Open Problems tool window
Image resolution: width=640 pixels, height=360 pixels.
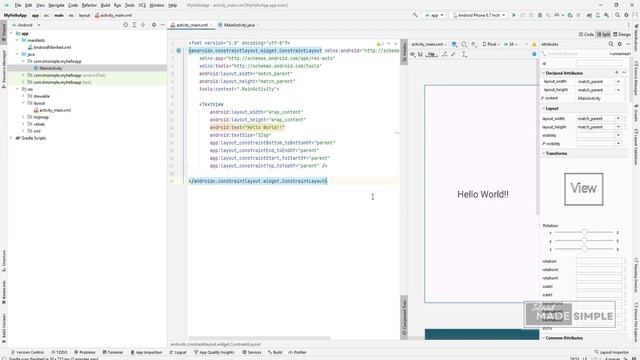pos(84,352)
